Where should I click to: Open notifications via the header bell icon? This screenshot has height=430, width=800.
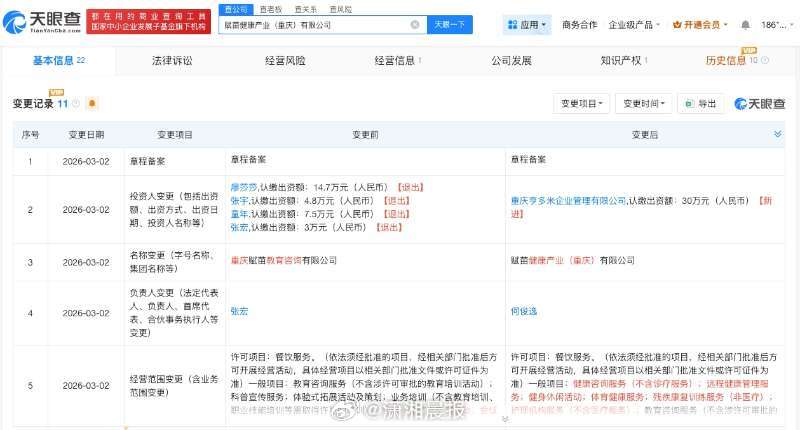click(745, 24)
